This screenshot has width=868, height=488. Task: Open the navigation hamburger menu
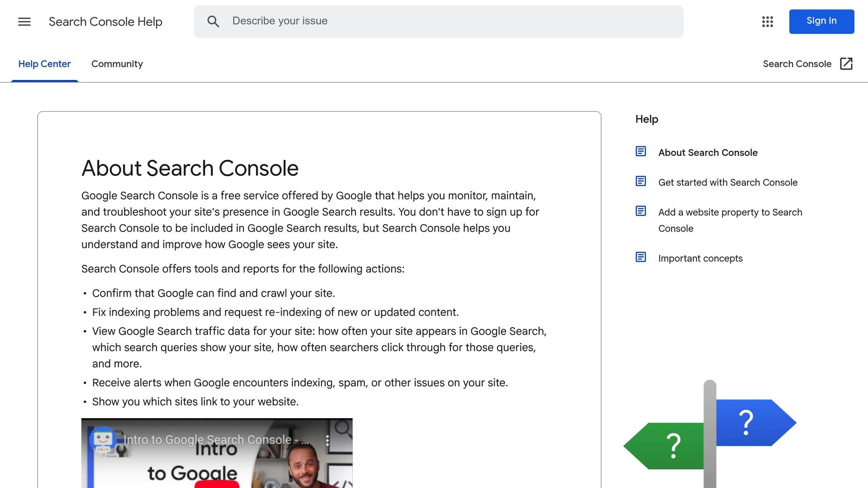click(24, 22)
